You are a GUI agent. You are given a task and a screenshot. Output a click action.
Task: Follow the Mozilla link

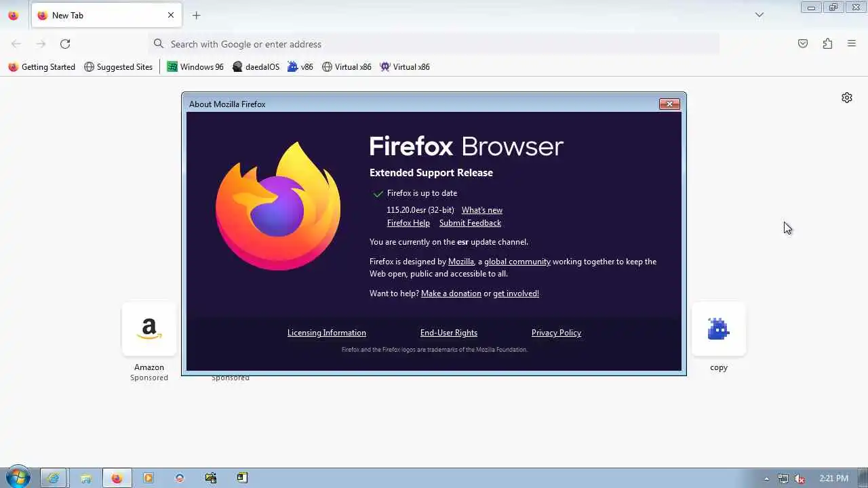(x=461, y=262)
